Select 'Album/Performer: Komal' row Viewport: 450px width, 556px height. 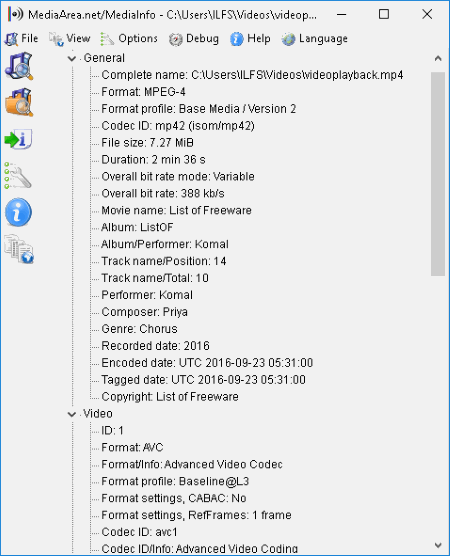point(165,244)
